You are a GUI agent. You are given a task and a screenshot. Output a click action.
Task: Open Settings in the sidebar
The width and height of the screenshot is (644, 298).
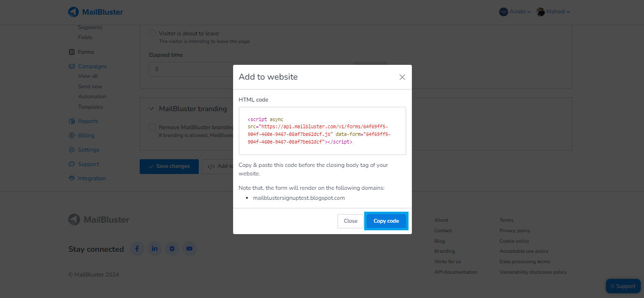click(x=89, y=150)
